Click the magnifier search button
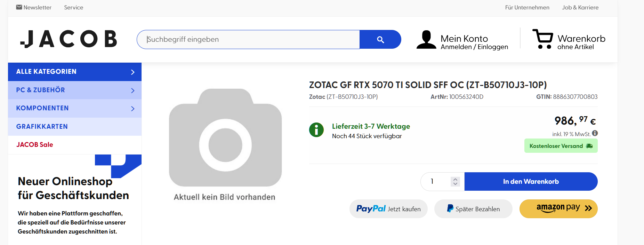Viewport: 644px width, 245px height. click(x=380, y=39)
